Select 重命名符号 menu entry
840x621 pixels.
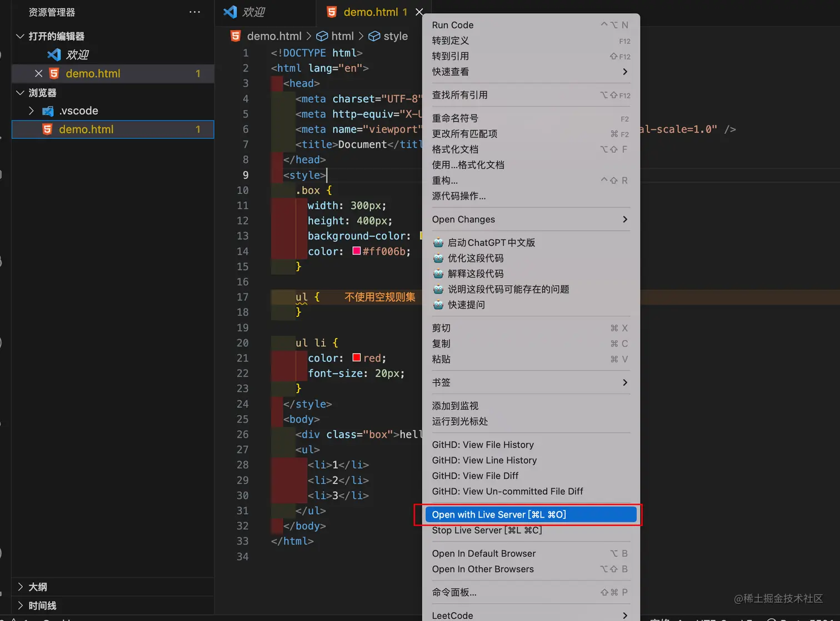tap(531, 118)
